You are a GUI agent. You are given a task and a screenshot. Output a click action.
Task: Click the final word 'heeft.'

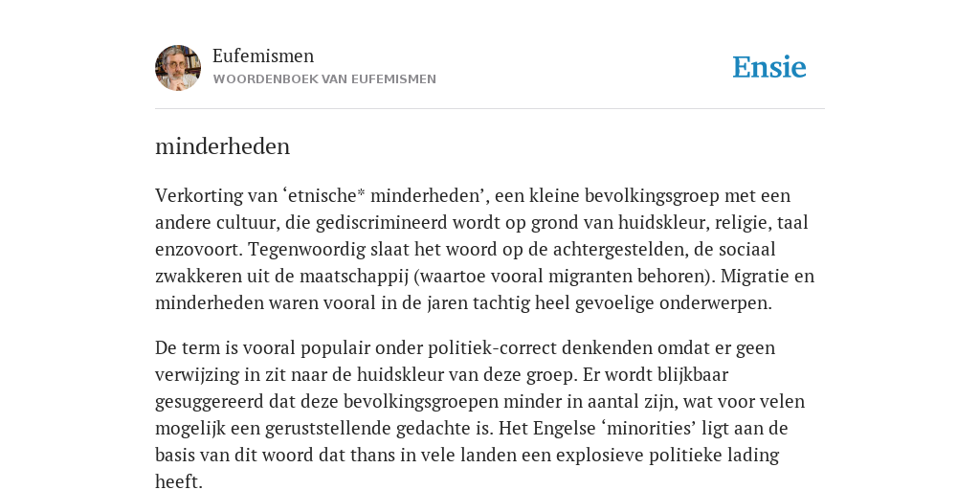pyautogui.click(x=179, y=481)
